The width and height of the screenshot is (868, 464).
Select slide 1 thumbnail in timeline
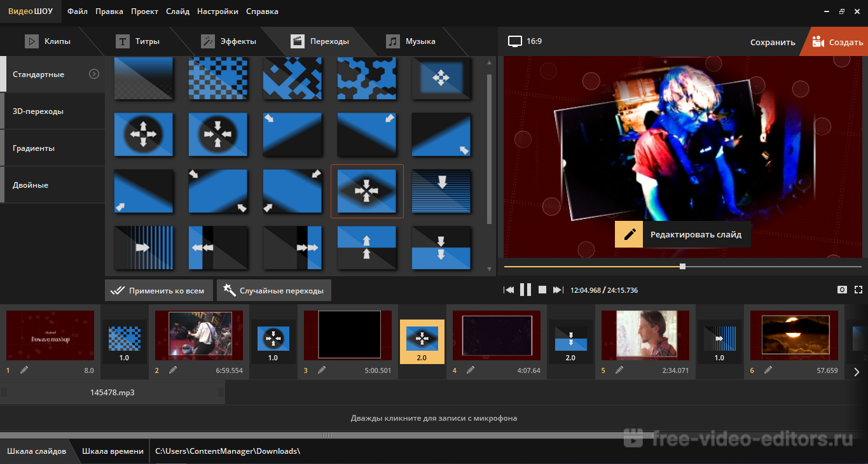click(50, 335)
